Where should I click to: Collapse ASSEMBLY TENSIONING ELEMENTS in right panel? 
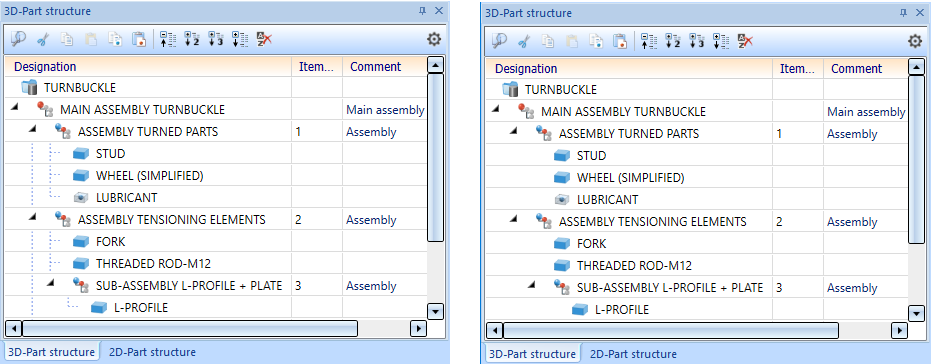514,219
